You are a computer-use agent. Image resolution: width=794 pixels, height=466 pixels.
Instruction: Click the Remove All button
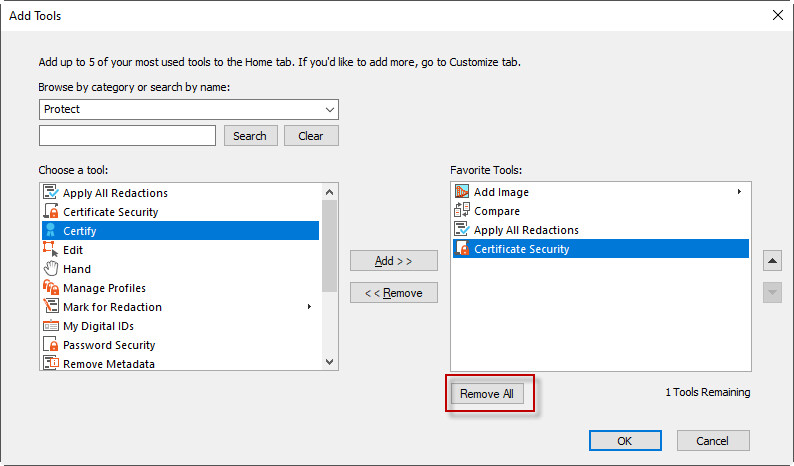coord(487,394)
